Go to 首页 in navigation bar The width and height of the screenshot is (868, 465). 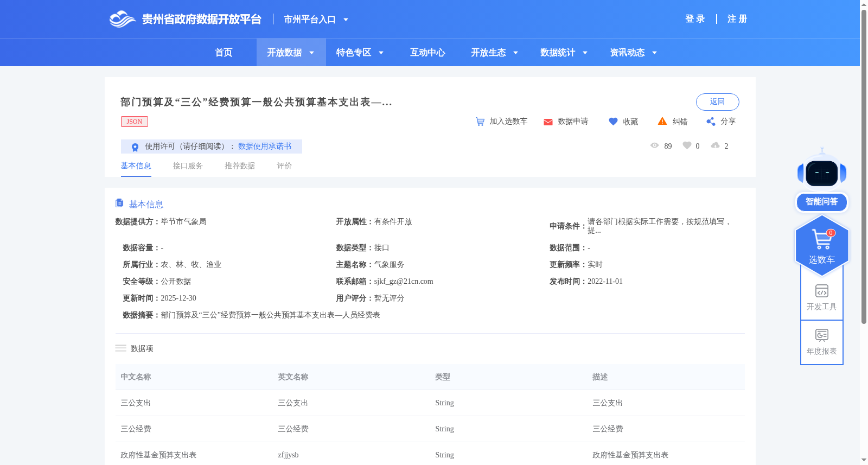pyautogui.click(x=224, y=53)
